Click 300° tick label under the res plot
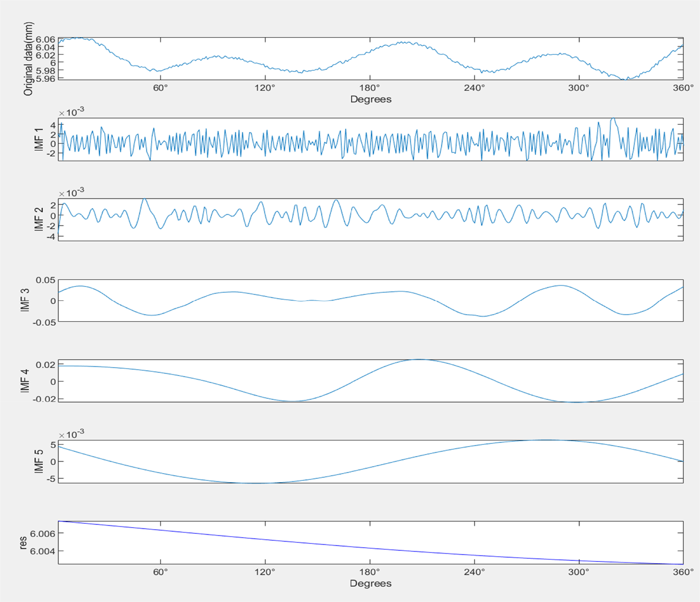700x602 pixels. 579,572
